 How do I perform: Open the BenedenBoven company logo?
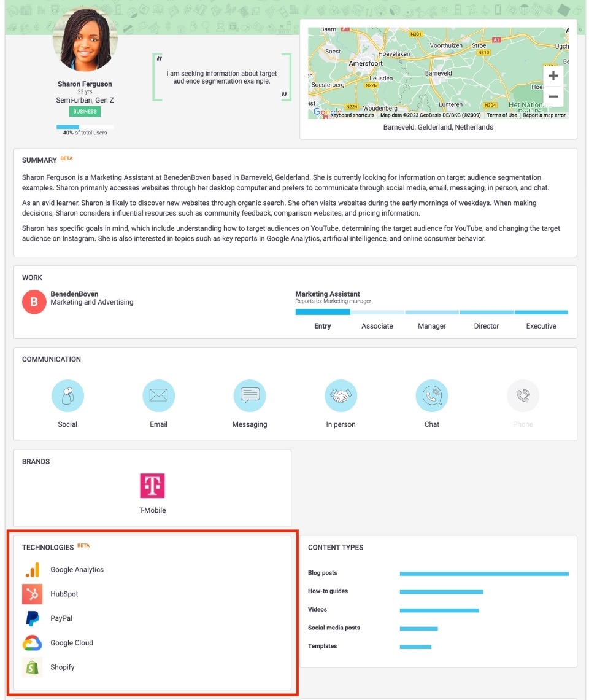(34, 301)
